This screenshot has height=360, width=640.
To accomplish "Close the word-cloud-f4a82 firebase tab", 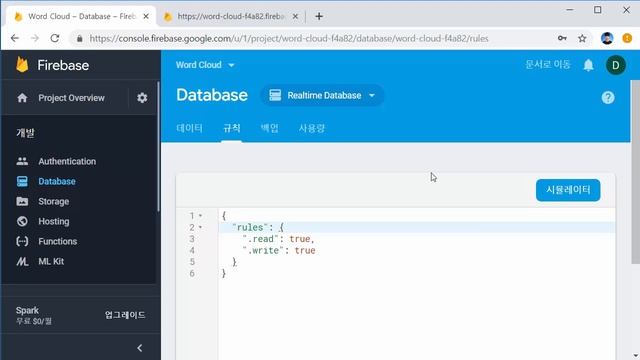I will click(x=295, y=16).
